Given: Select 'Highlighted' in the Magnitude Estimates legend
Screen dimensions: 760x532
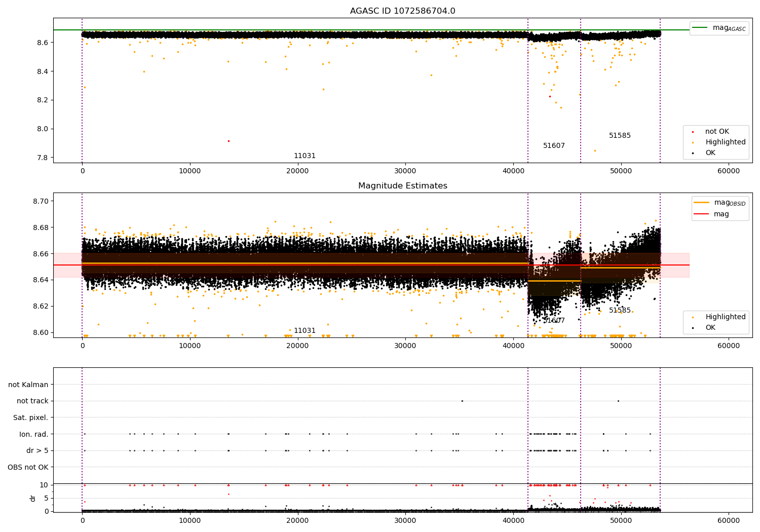Looking at the screenshot, I should [725, 317].
